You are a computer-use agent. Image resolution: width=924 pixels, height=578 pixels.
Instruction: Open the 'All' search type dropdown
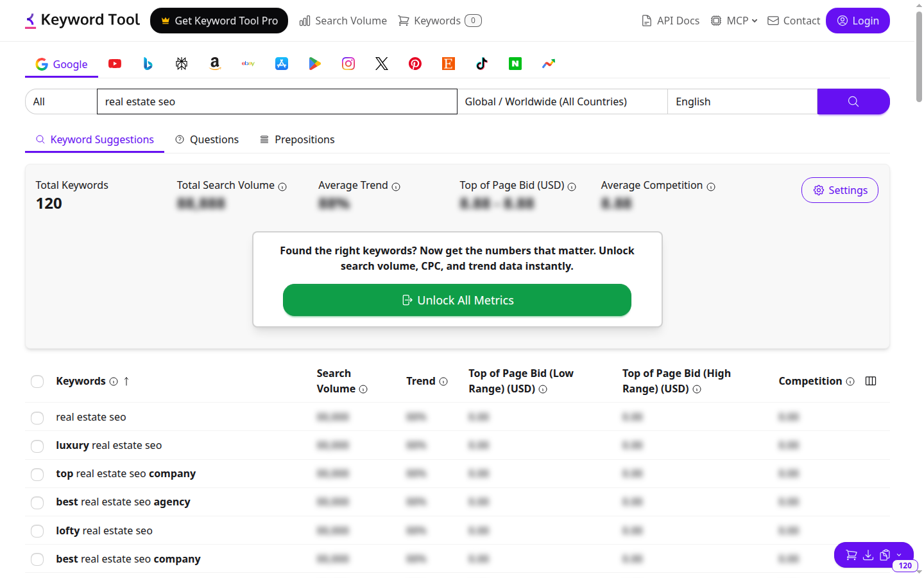point(61,101)
